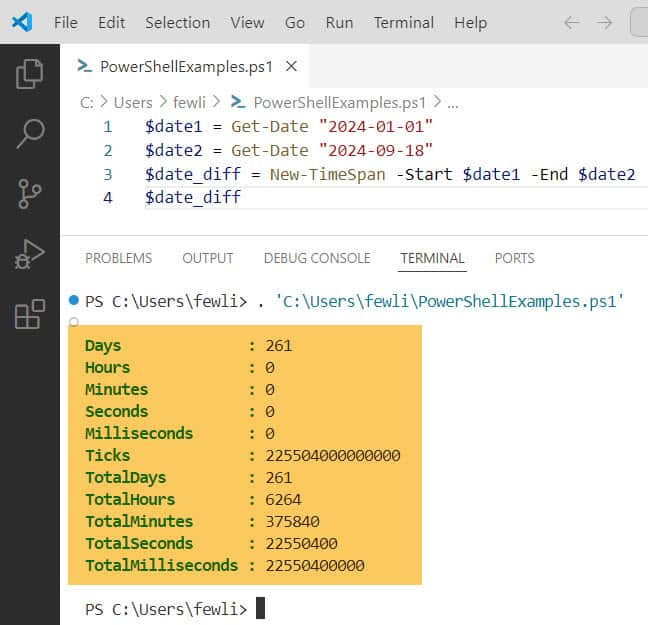Open the Terminal menu
Image resolution: width=648 pixels, height=625 pixels.
click(404, 23)
